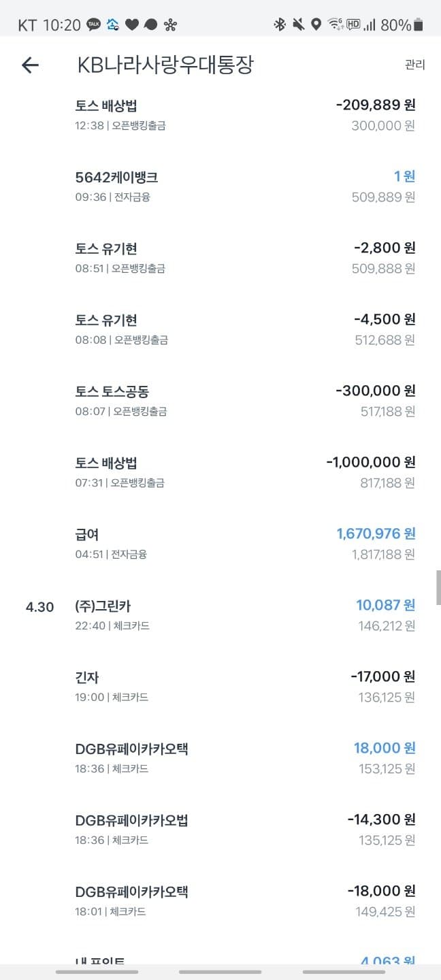Select the 토스 배상법 -1,000,000원 transaction
The image size is (441, 980).
pyautogui.click(x=245, y=472)
